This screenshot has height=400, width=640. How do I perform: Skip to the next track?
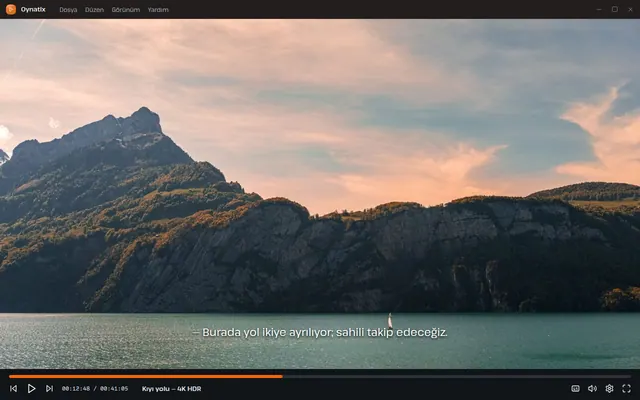click(x=49, y=389)
